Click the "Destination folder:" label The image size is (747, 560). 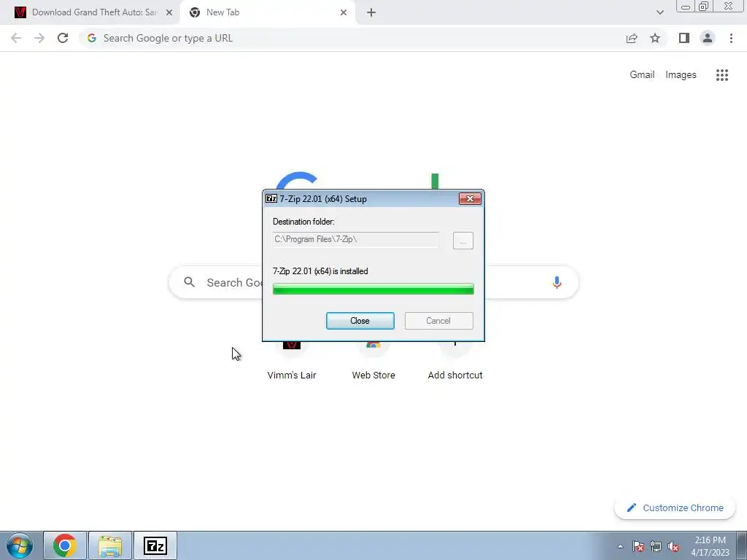point(303,222)
